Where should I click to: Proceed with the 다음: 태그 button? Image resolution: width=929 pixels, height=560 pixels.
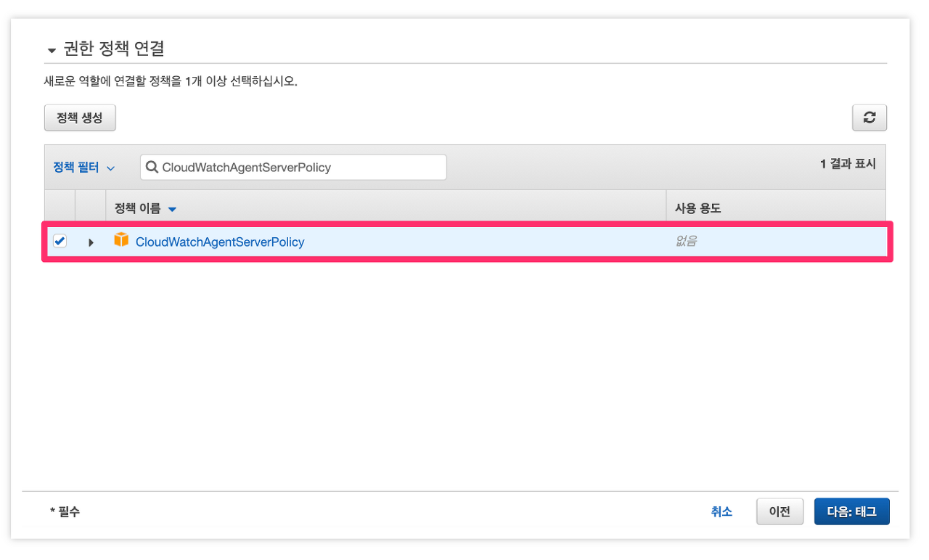(x=852, y=511)
